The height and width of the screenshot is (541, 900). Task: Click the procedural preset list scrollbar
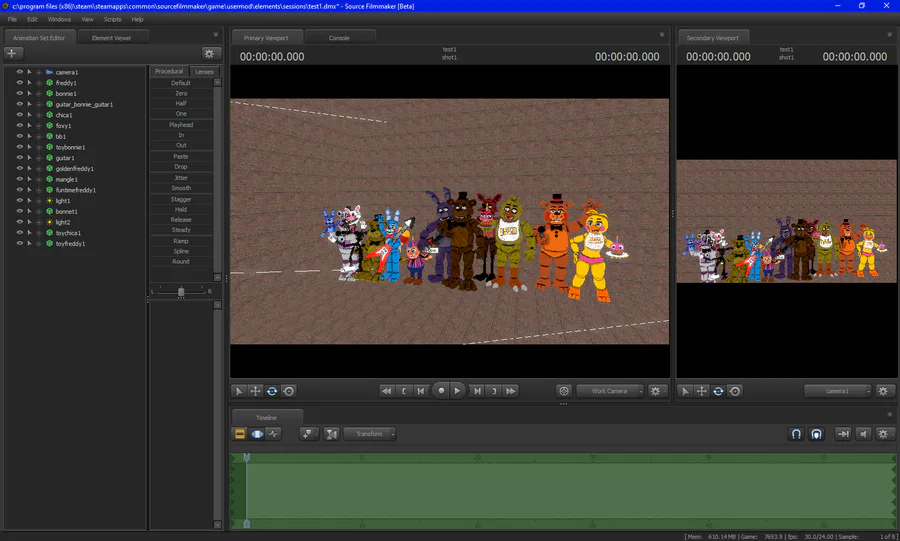coord(218,180)
